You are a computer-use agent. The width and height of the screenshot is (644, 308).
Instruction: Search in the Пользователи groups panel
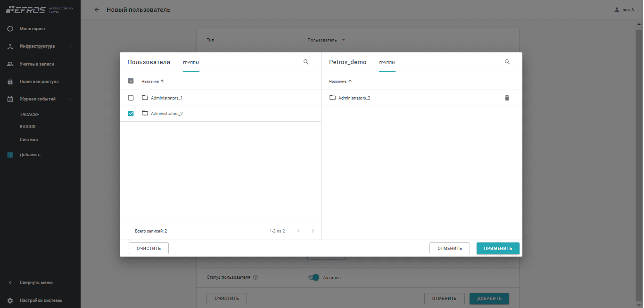(306, 62)
